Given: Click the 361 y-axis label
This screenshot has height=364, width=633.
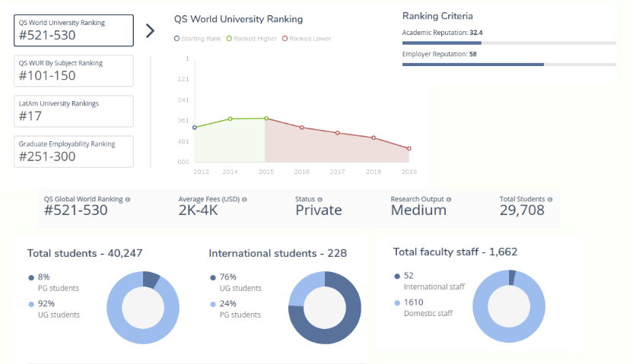Looking at the screenshot, I should [183, 121].
